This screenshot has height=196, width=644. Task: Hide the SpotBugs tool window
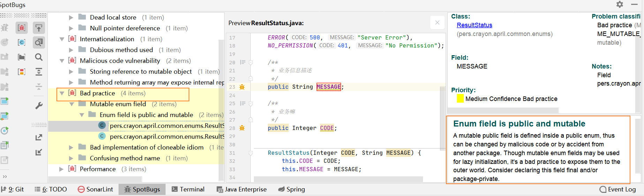(634, 5)
